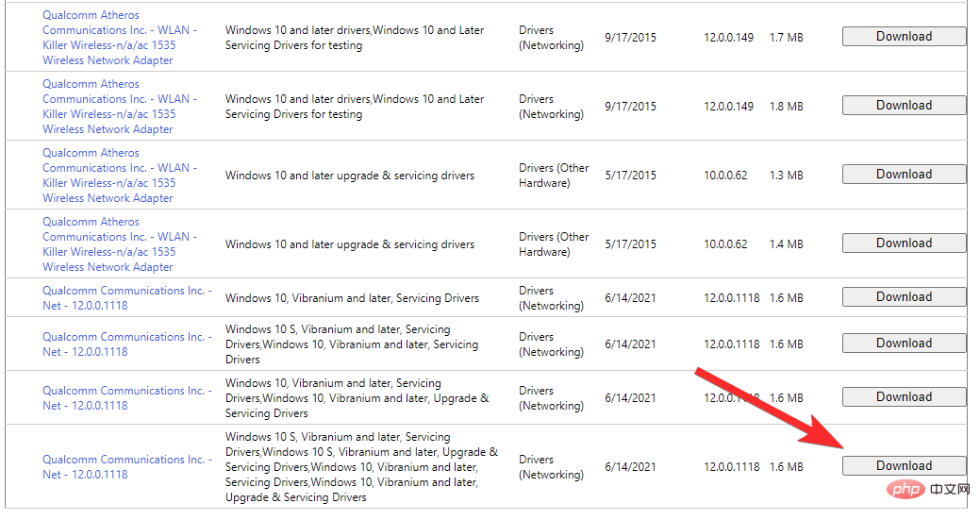Download Qualcomm Net driver listing only Windows 10 Servicing Drivers
Image resolution: width=980 pixels, height=520 pixels.
click(904, 297)
